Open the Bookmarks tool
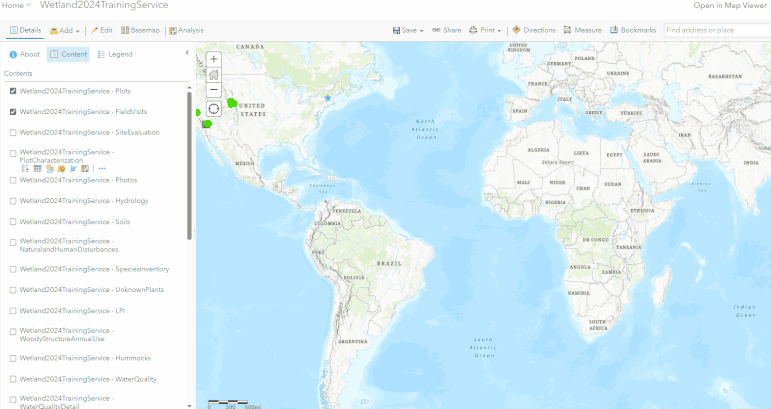Viewport: 771px width, 409px height. [633, 30]
